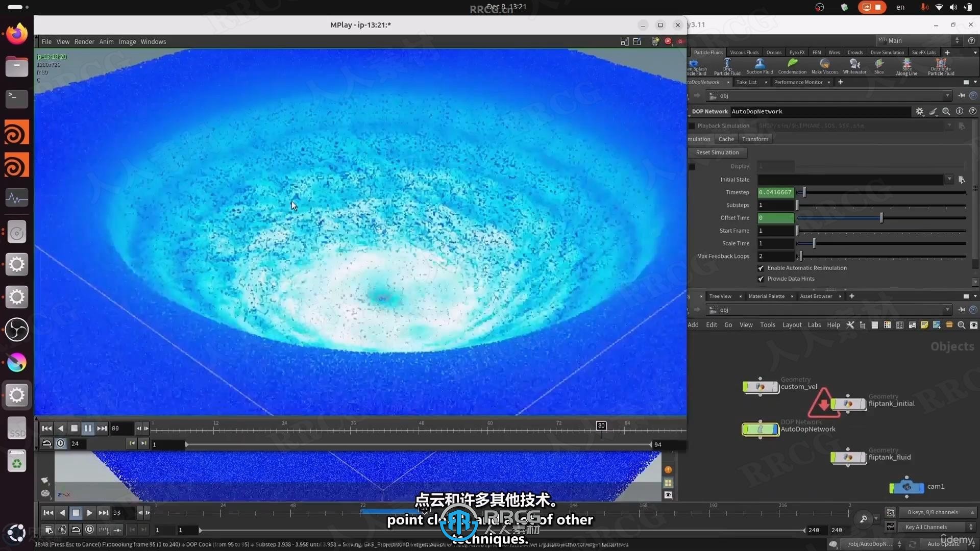
Task: Open the parameter pane help icon
Action: click(972, 111)
